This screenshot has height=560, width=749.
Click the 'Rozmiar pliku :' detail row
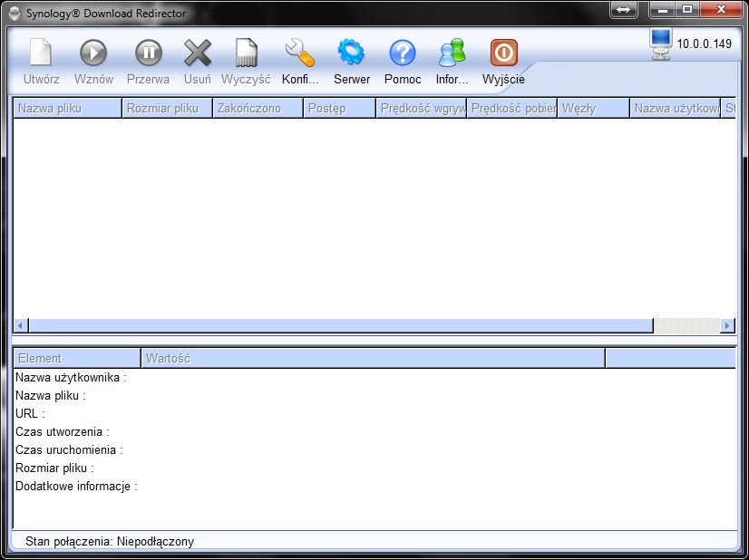[x=54, y=468]
